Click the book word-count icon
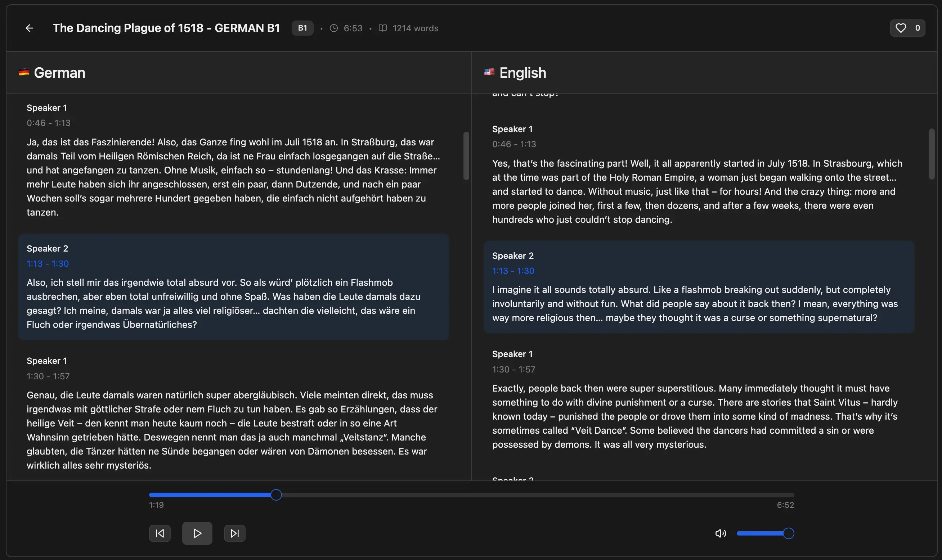 coord(382,28)
